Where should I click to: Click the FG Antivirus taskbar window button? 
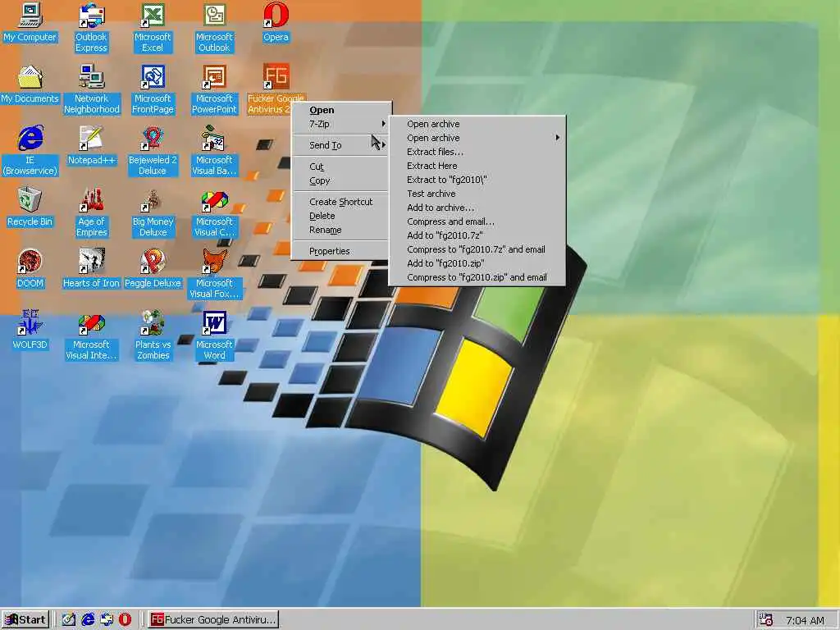[x=212, y=620]
